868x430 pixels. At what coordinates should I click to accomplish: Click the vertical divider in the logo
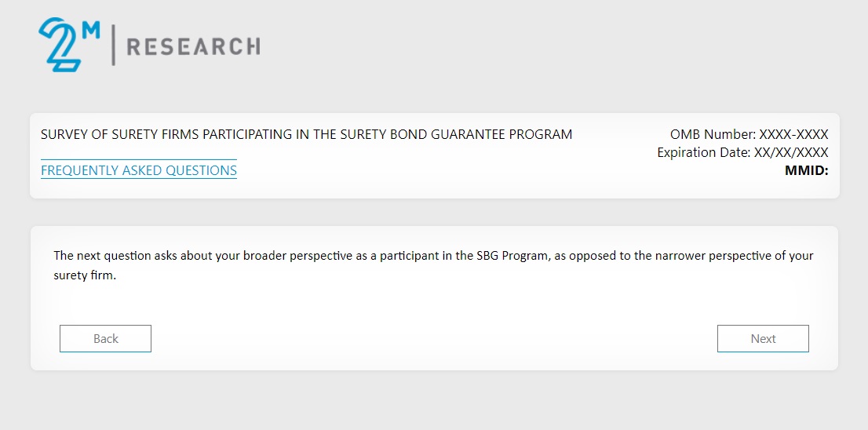[x=113, y=46]
